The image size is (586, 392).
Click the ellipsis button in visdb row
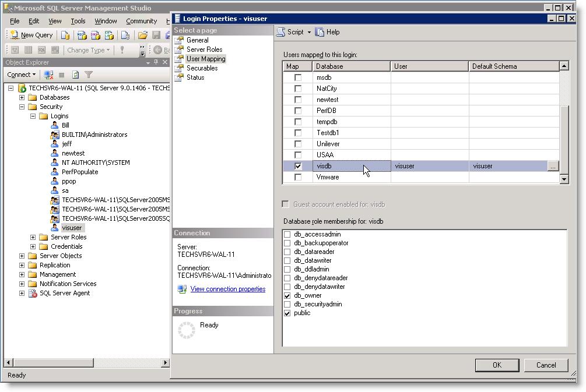point(553,166)
